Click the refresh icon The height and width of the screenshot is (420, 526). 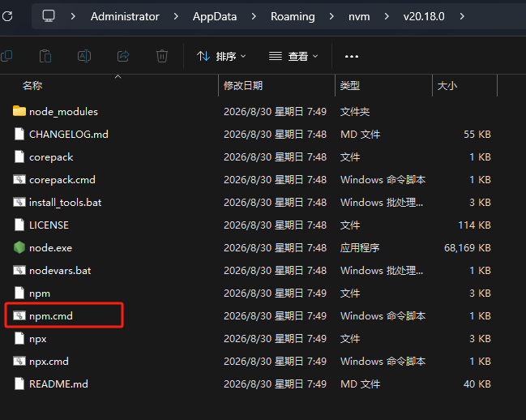[7, 16]
